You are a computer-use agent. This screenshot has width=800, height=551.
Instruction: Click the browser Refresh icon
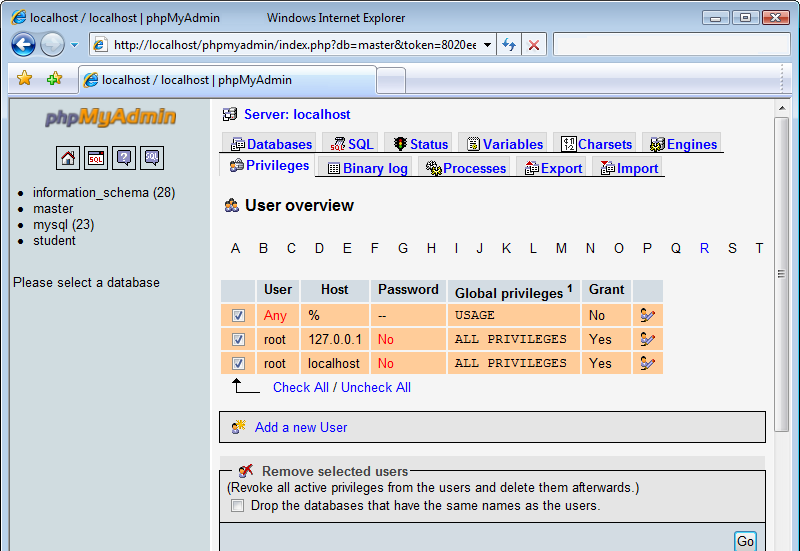(x=509, y=45)
